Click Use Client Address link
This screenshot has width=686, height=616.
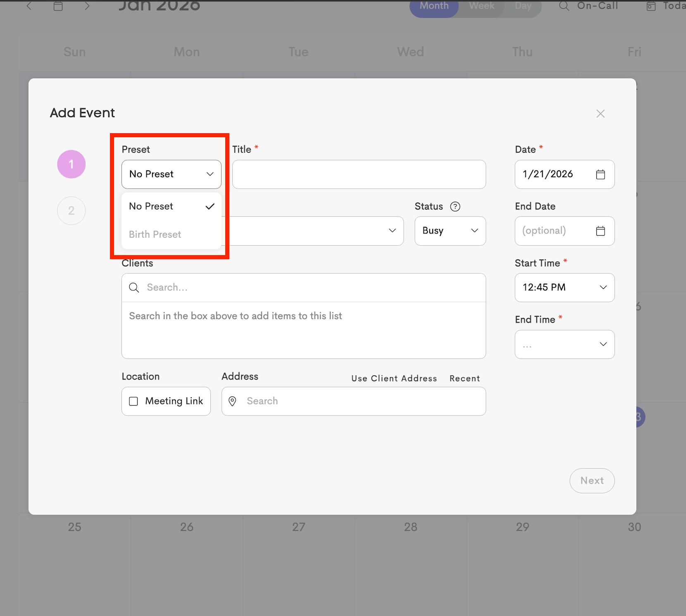click(394, 378)
